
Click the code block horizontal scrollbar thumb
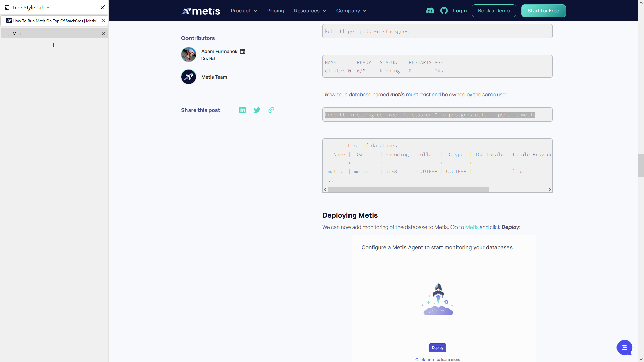[x=408, y=190]
